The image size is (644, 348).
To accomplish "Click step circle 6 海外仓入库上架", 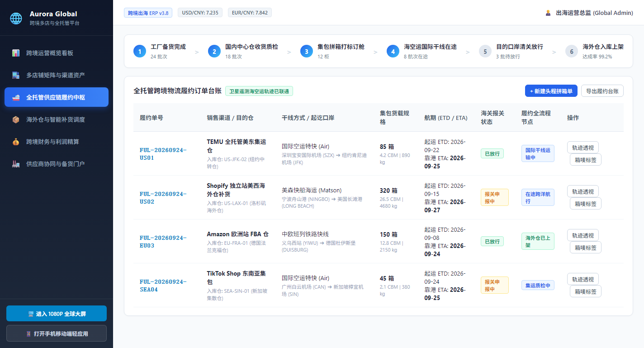I will pyautogui.click(x=572, y=51).
